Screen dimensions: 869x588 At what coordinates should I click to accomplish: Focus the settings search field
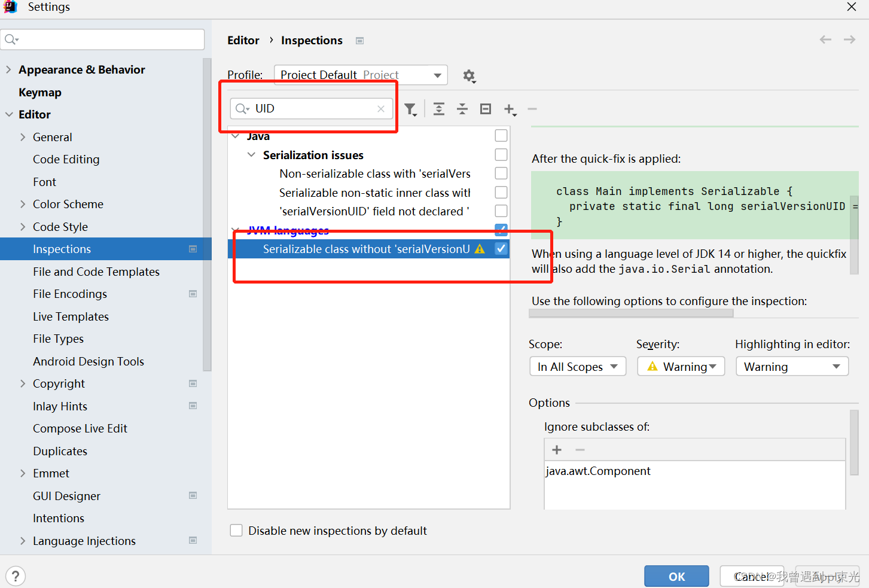pos(102,39)
